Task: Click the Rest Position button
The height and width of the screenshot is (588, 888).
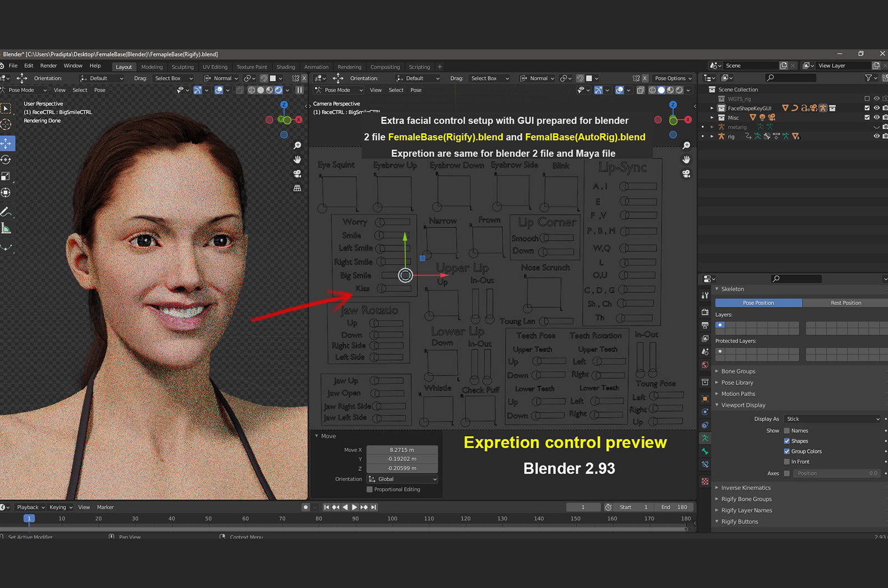Action: click(x=845, y=303)
